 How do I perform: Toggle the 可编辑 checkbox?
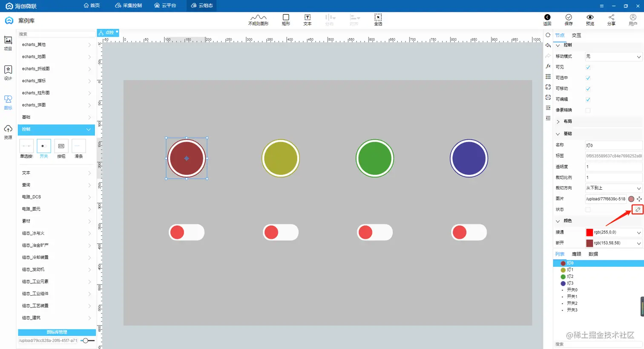[x=588, y=99]
